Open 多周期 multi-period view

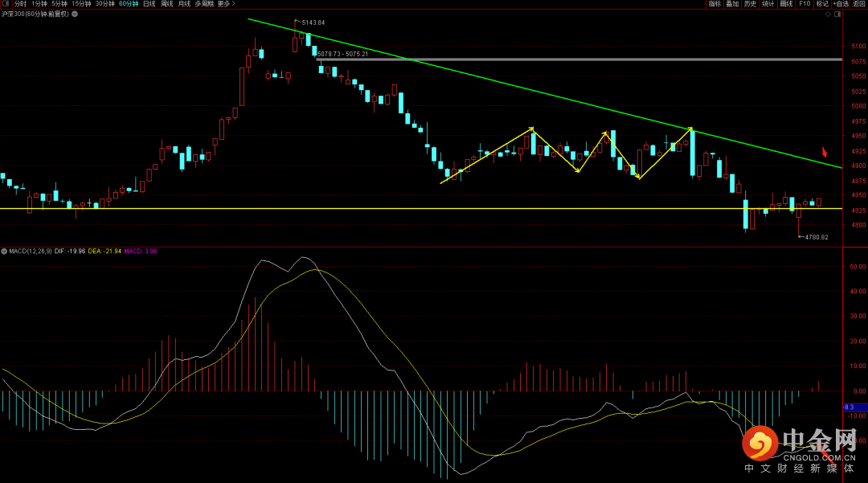click(203, 4)
